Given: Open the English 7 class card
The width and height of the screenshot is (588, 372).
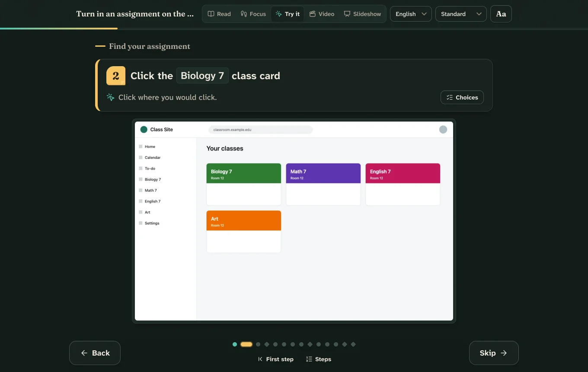Looking at the screenshot, I should coord(403,184).
